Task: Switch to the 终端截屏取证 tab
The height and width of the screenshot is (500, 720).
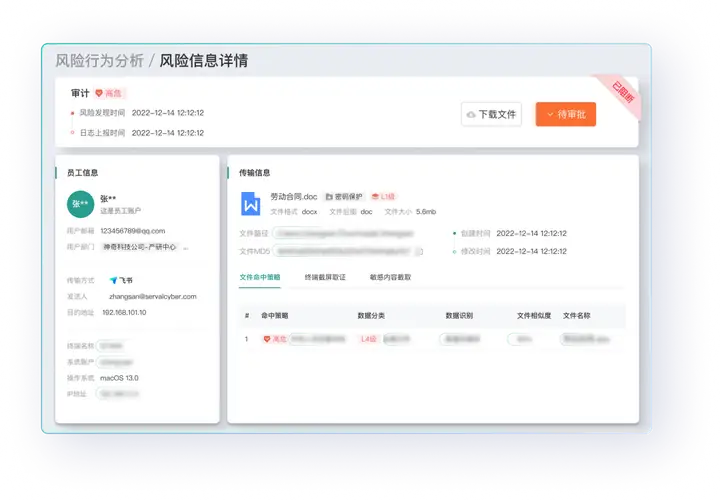Action: (x=325, y=277)
